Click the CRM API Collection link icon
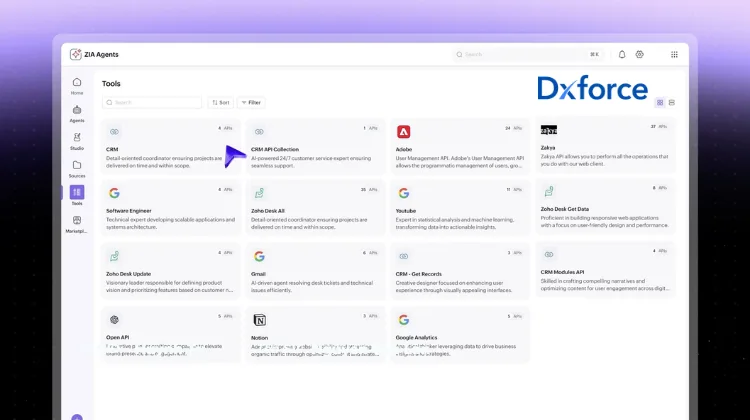 [259, 132]
